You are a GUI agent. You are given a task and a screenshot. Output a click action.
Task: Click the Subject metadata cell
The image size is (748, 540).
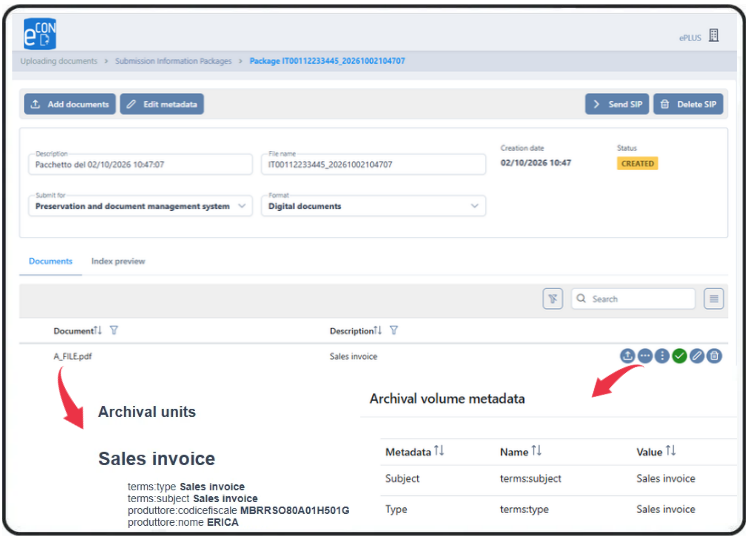click(402, 478)
